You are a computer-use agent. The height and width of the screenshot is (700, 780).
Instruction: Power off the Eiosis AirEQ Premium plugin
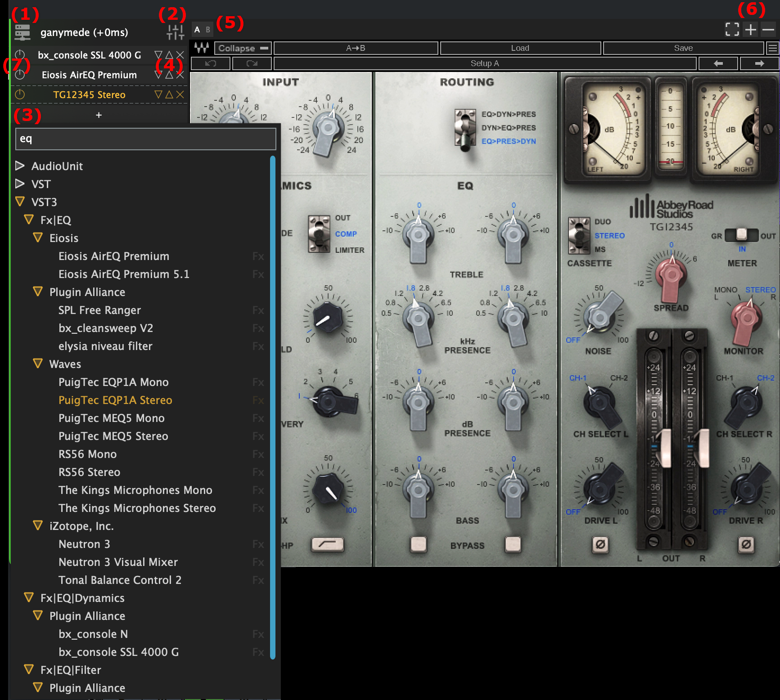click(19, 75)
